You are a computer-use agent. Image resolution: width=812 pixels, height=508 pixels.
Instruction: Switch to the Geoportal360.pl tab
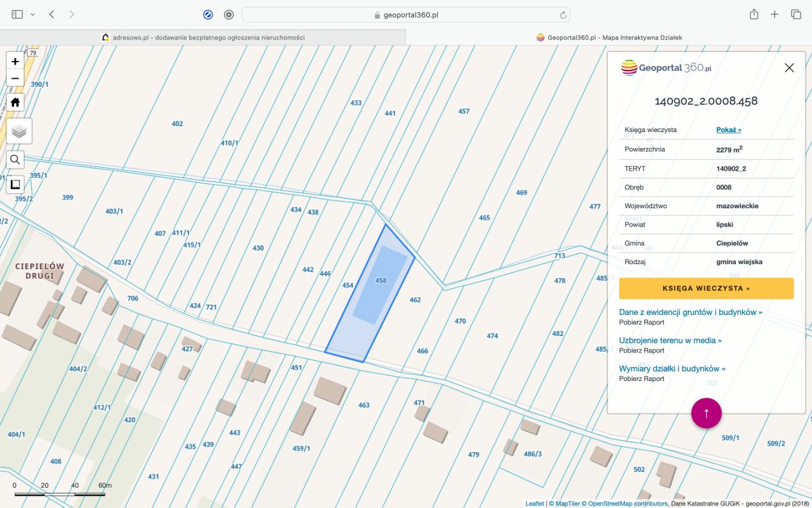click(609, 37)
